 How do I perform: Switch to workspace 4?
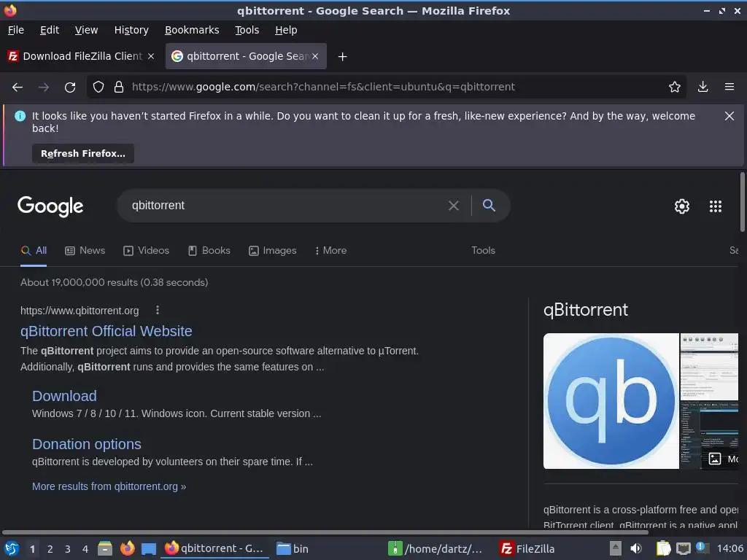(x=85, y=549)
